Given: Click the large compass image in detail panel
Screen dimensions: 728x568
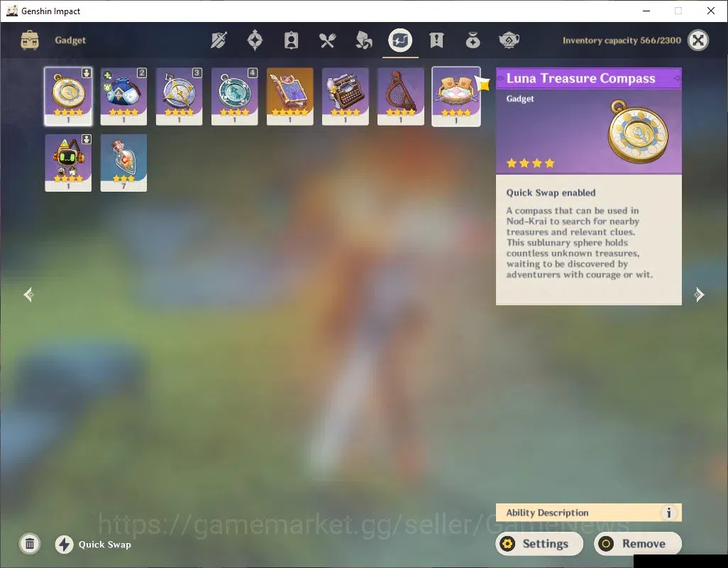Looking at the screenshot, I should tap(639, 131).
